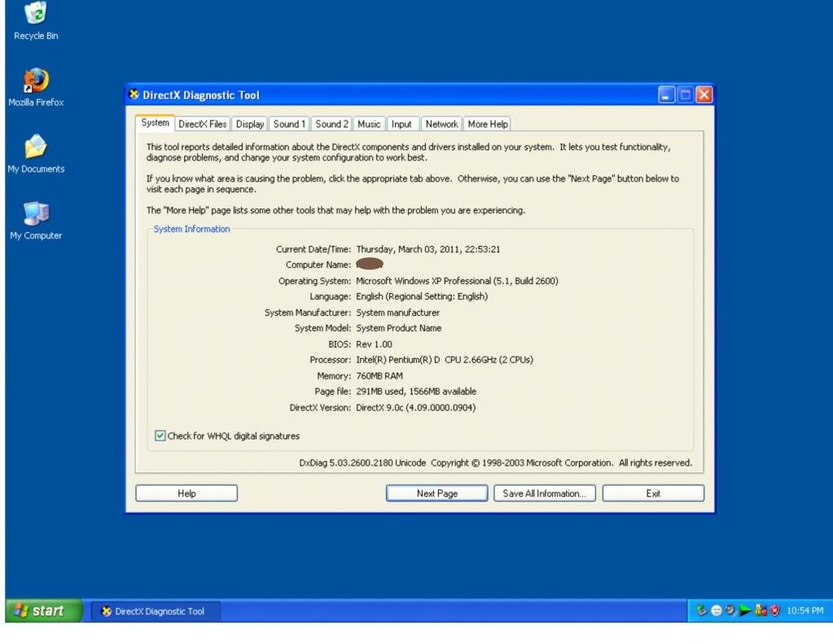This screenshot has width=833, height=644.
Task: Click the Memory label
Action: [334, 375]
